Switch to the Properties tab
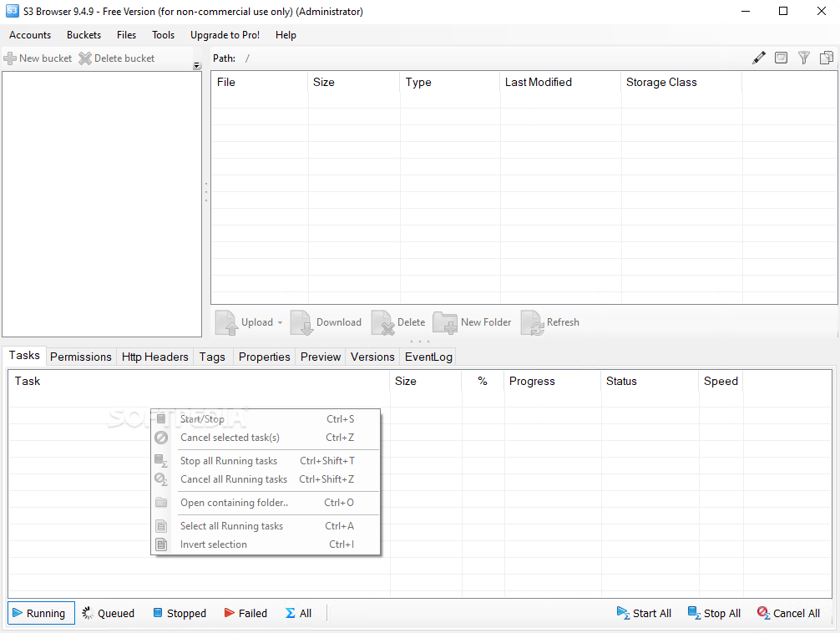The height and width of the screenshot is (633, 840). (x=264, y=357)
